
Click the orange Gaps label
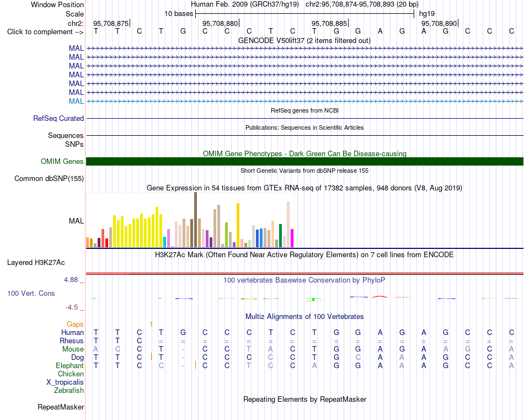click(x=75, y=324)
